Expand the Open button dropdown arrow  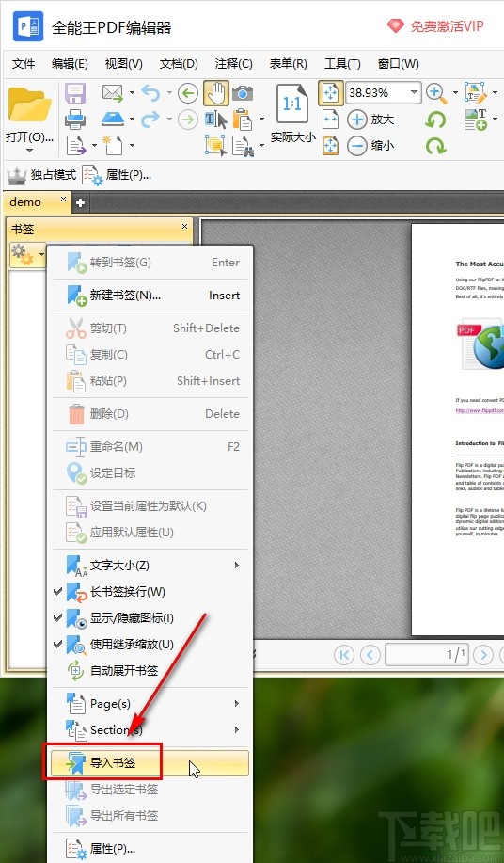30,151
